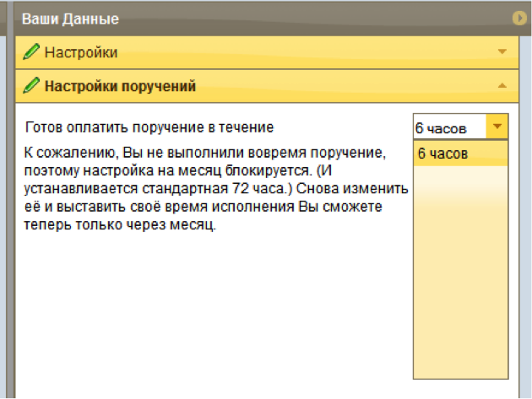Viewport: 532px width, 399px height.
Task: Click the label Готов оплатить поручение в течение
Action: pos(149,127)
